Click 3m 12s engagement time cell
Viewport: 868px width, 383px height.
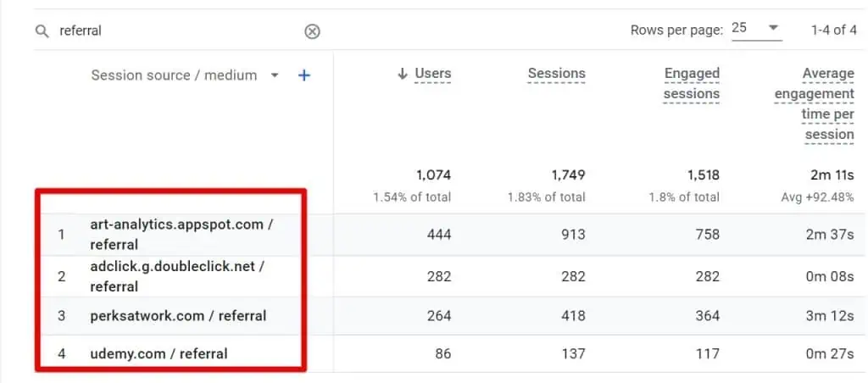[x=831, y=316]
